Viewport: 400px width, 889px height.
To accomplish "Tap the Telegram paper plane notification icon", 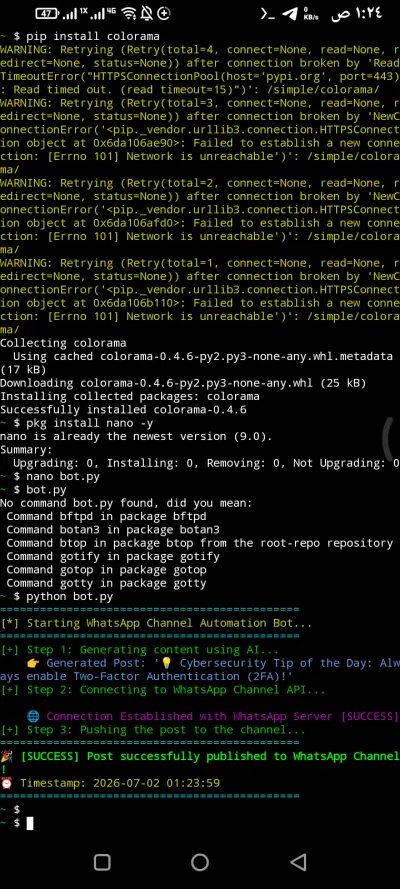I will (290, 14).
